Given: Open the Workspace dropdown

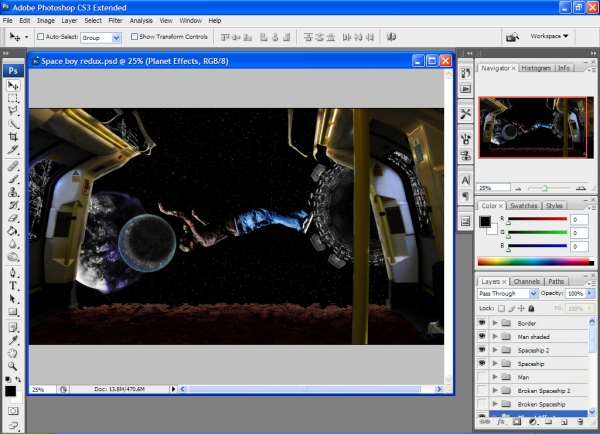Looking at the screenshot, I should (549, 36).
